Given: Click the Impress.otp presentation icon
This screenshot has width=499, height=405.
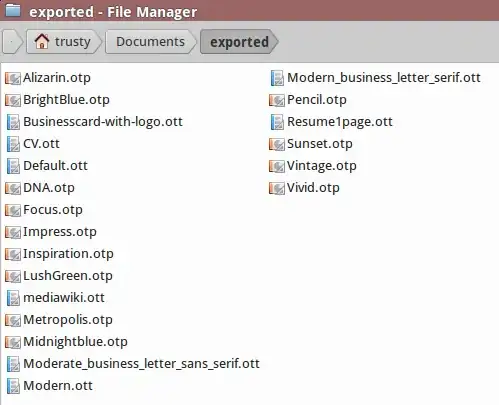Looking at the screenshot, I should (x=13, y=232).
